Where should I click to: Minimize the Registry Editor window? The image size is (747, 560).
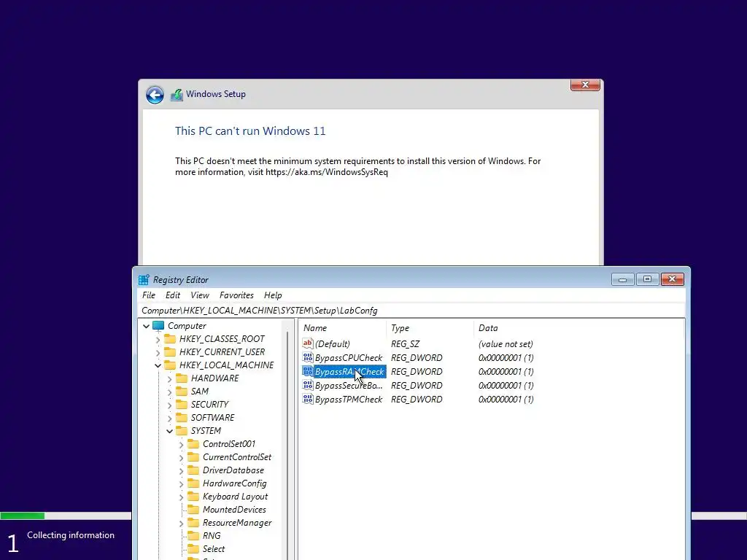click(622, 279)
